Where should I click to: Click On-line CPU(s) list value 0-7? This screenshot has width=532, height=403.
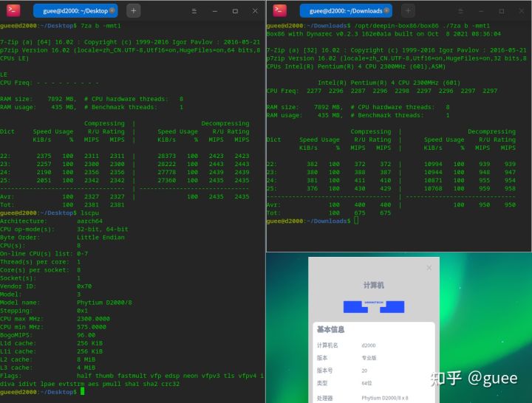coord(82,253)
